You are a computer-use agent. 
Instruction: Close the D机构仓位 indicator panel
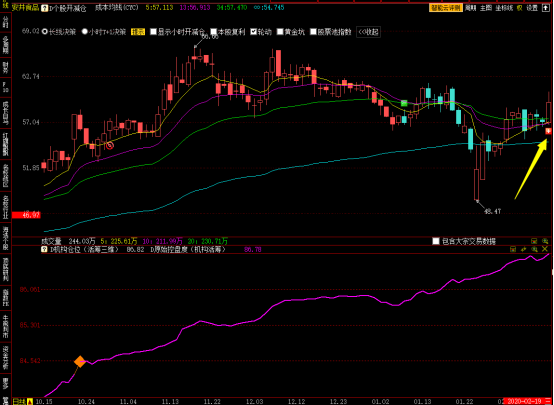click(x=545, y=250)
